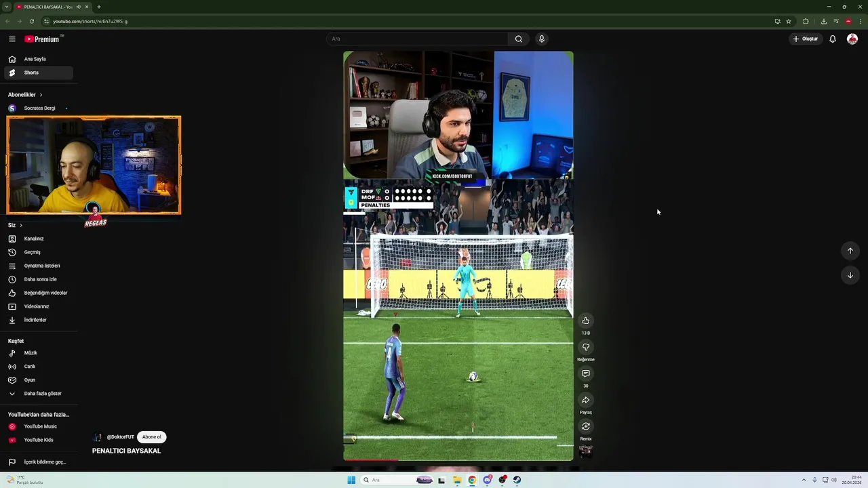Open Daha sonra izle list
This screenshot has height=488, width=868.
pos(38,279)
